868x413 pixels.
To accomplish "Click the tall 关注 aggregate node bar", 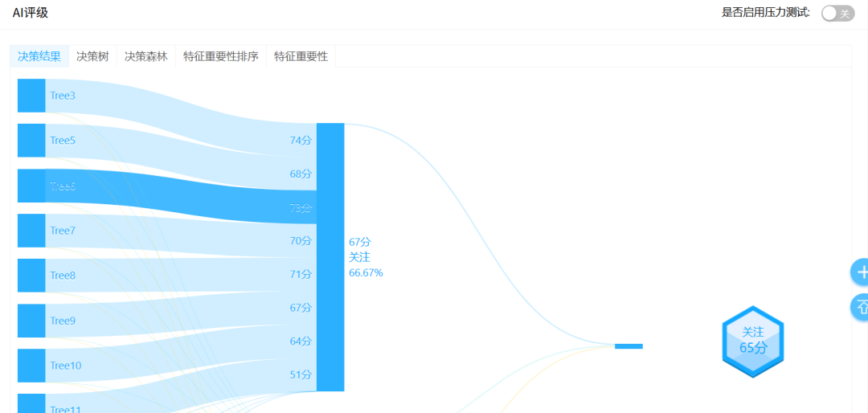I will pos(330,257).
